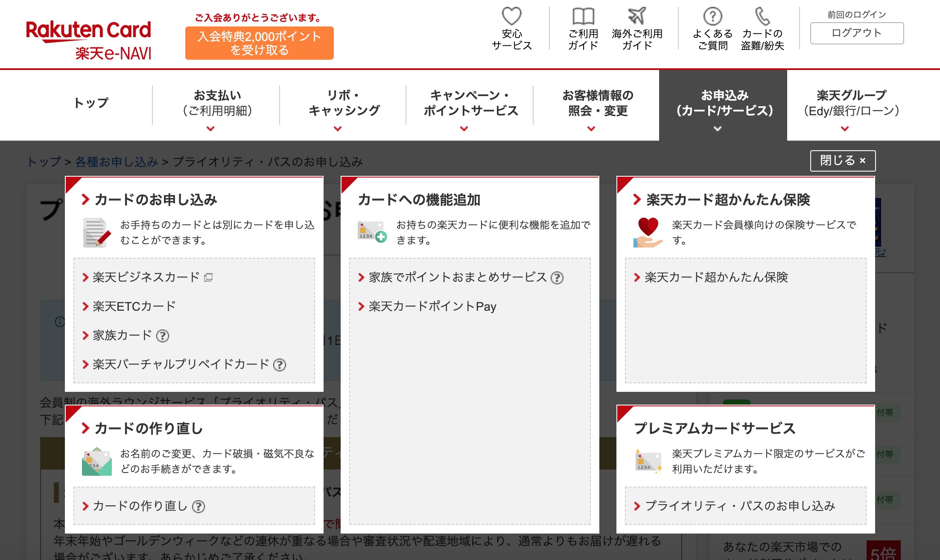The height and width of the screenshot is (560, 940).
Task: Click ご利用ガイド text label
Action: coord(583,40)
